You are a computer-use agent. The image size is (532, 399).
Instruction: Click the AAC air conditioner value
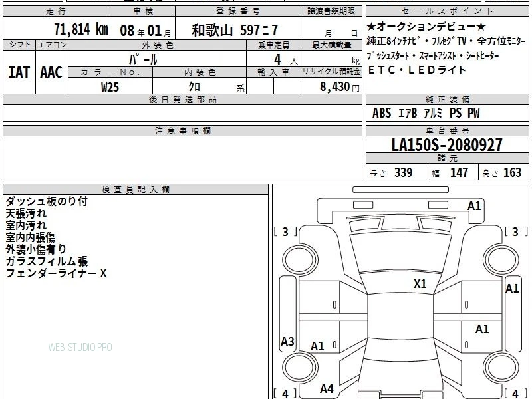(x=51, y=72)
